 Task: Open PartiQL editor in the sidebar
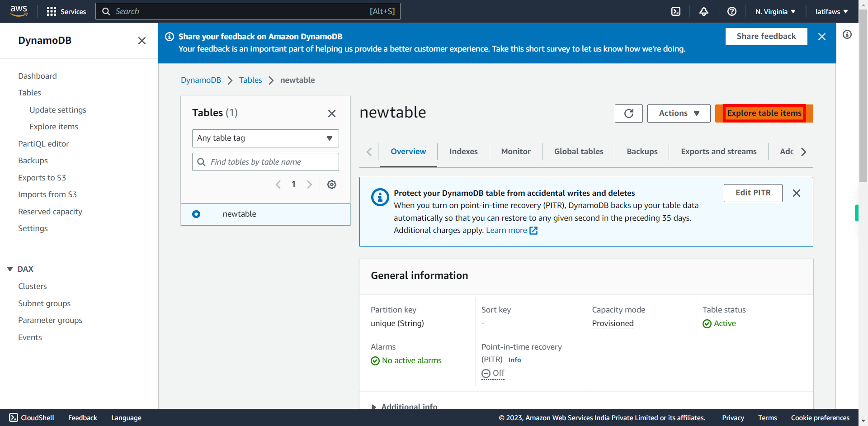pyautogui.click(x=43, y=144)
